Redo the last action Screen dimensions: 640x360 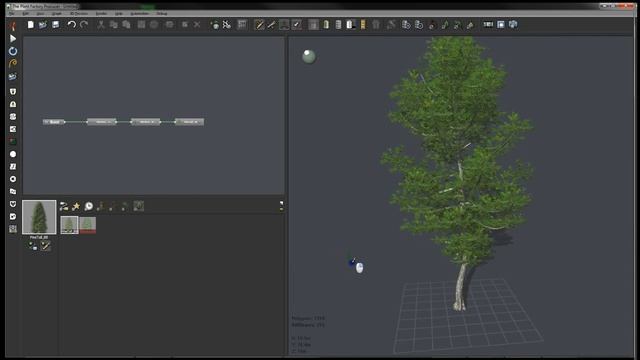pos(84,25)
